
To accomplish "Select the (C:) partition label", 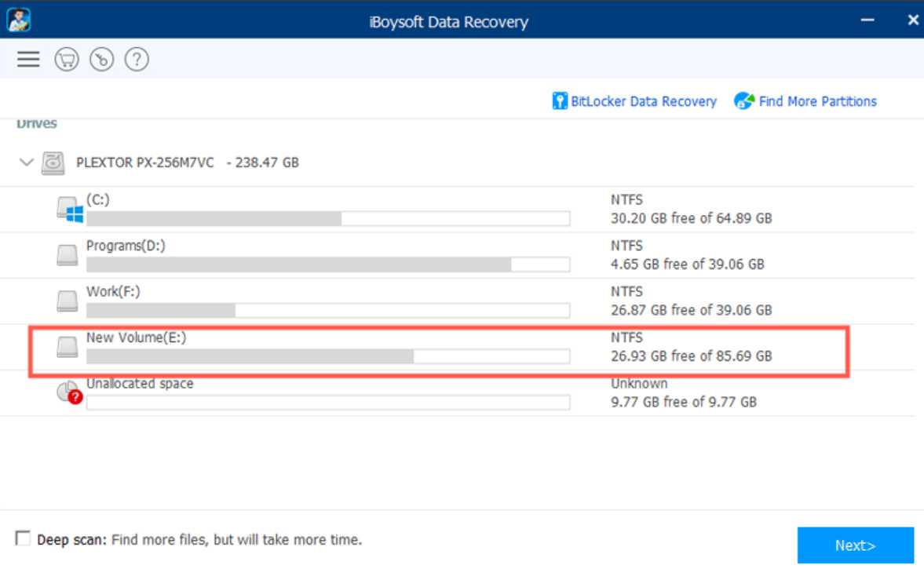I will coord(98,200).
